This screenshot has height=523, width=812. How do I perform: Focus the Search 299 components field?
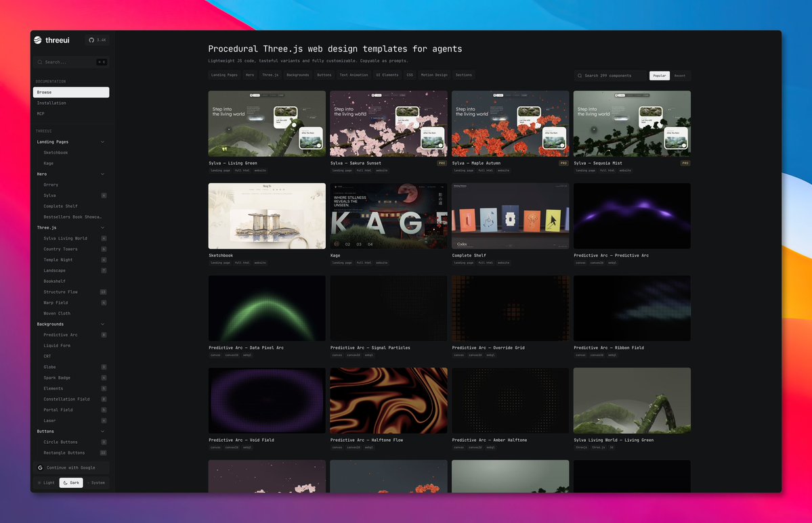(x=610, y=76)
